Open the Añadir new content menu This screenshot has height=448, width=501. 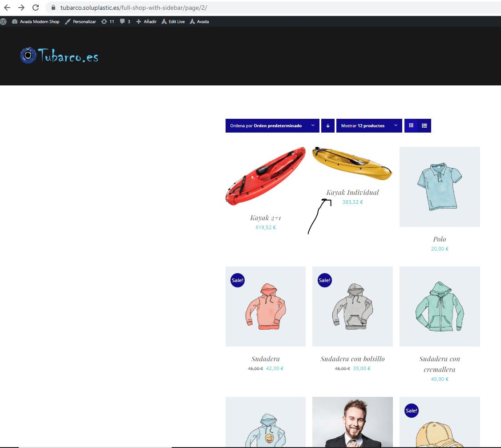[x=146, y=22]
